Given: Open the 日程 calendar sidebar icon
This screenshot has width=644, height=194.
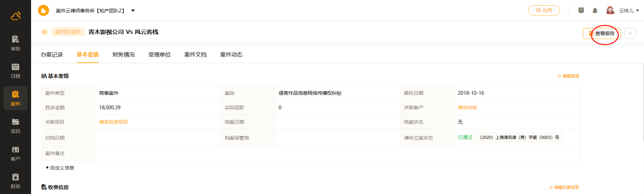Looking at the screenshot, I should click(x=16, y=71).
